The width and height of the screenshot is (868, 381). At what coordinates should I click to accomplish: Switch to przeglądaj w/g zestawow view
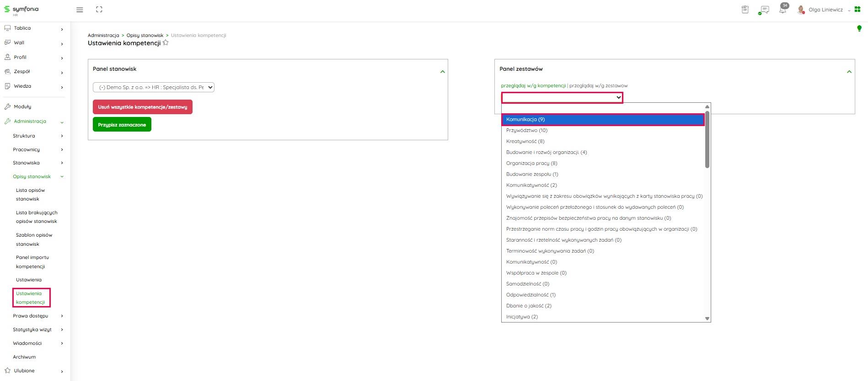coord(598,86)
